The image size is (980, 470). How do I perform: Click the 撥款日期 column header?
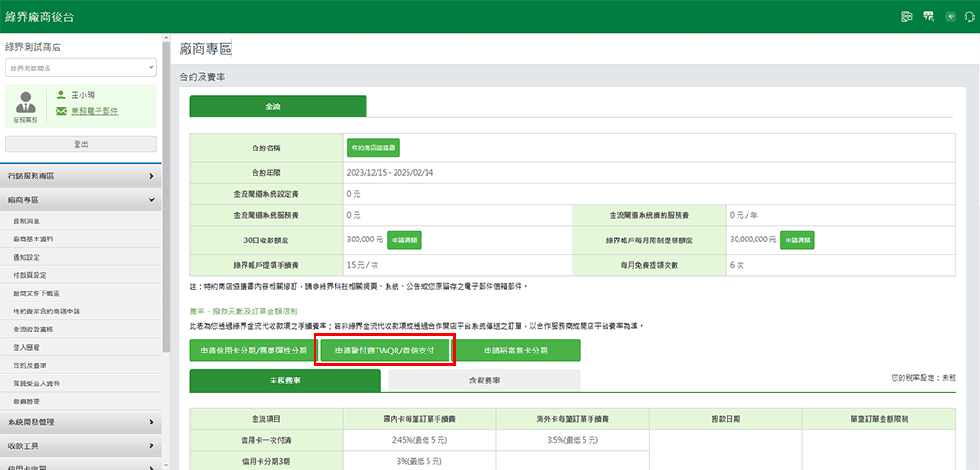click(x=726, y=419)
